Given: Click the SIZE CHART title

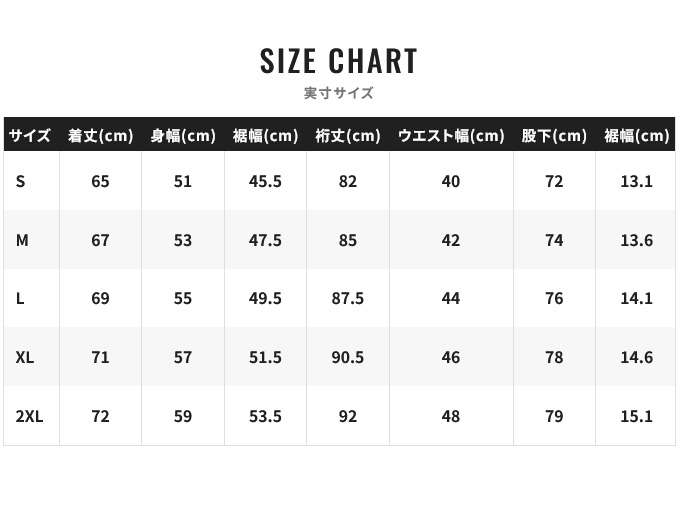Looking at the screenshot, I should [339, 61].
